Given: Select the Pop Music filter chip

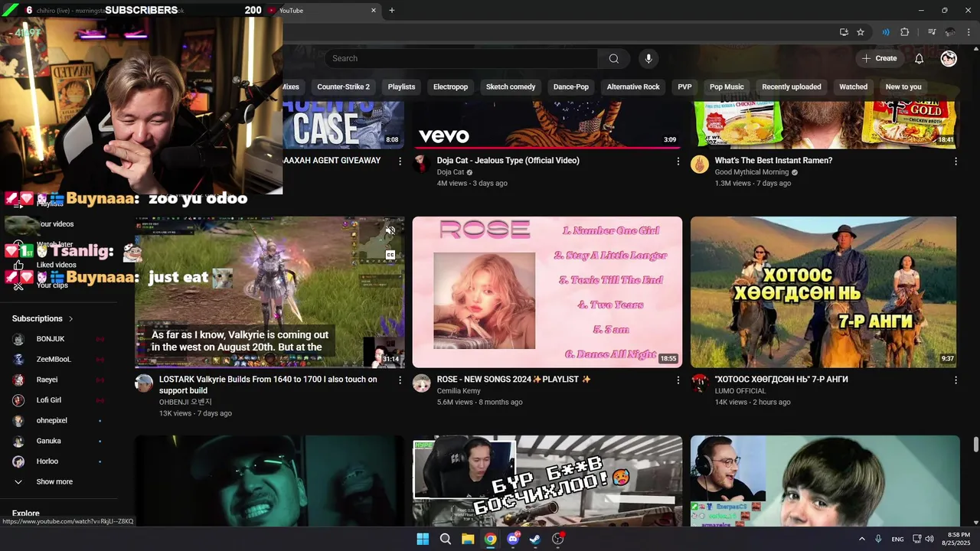Looking at the screenshot, I should coord(727,86).
